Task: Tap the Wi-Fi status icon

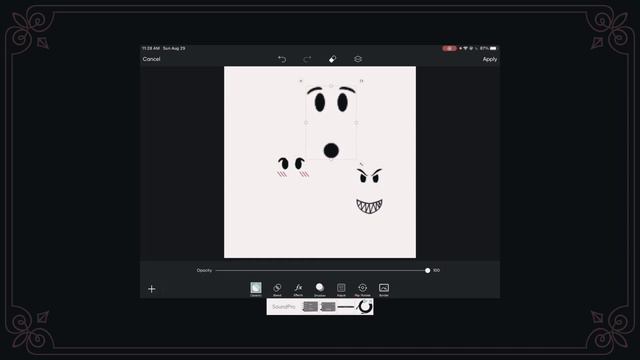Action: 465,48
